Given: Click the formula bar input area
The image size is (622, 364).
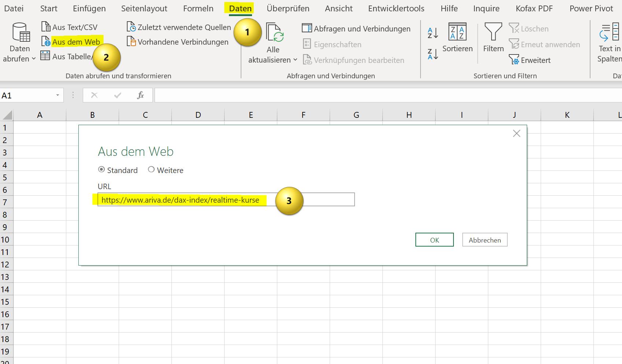Looking at the screenshot, I should click(x=388, y=95).
